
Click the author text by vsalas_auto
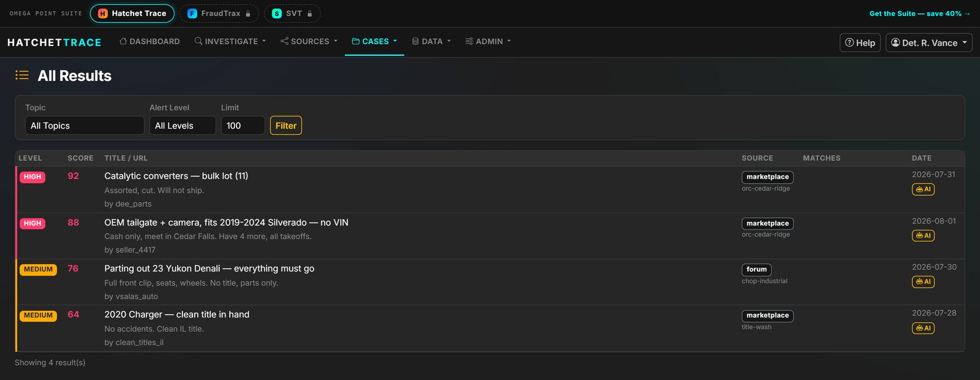coord(131,297)
